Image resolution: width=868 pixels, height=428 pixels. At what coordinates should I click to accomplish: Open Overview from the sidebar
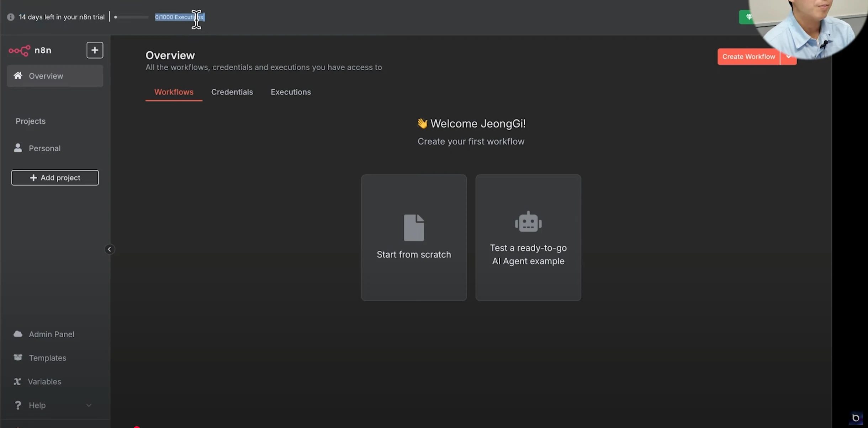pyautogui.click(x=55, y=76)
